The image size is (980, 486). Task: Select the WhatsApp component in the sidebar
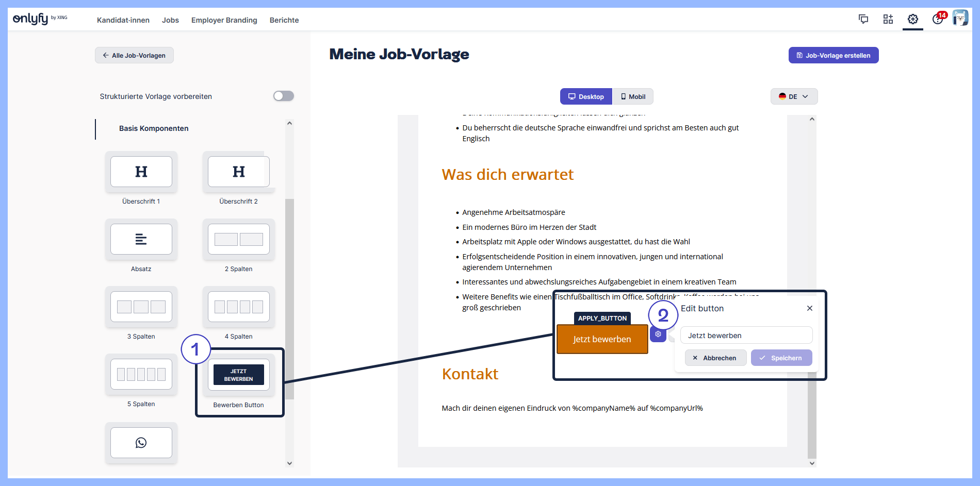click(x=141, y=442)
